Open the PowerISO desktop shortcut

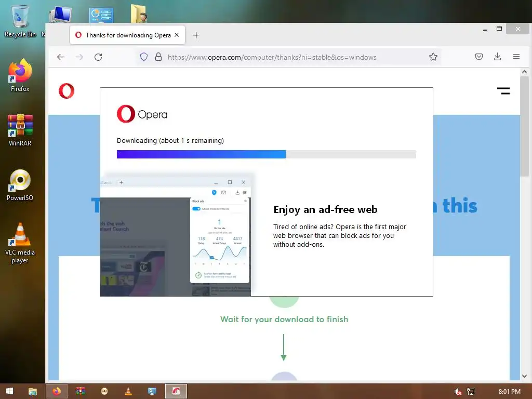pos(20,185)
